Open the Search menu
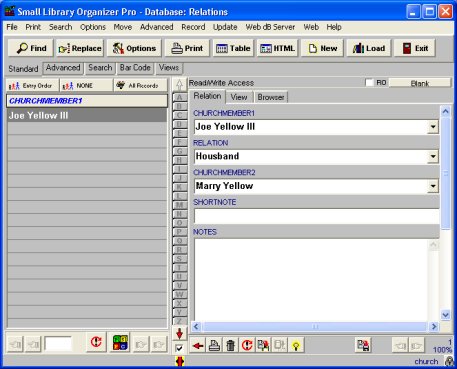The height and width of the screenshot is (369, 457). 61,27
